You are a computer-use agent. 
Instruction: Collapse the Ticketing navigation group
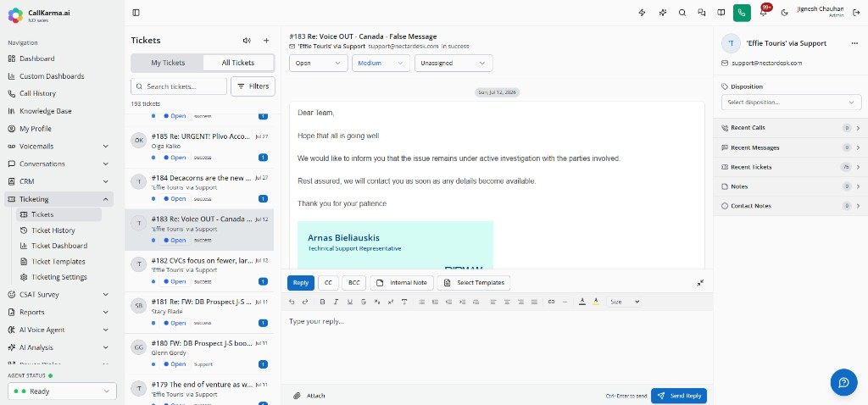58,199
